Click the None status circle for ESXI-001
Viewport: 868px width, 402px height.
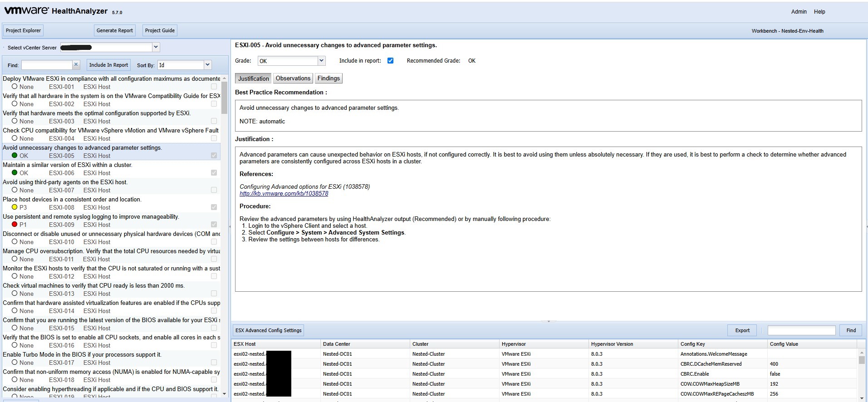click(x=15, y=87)
